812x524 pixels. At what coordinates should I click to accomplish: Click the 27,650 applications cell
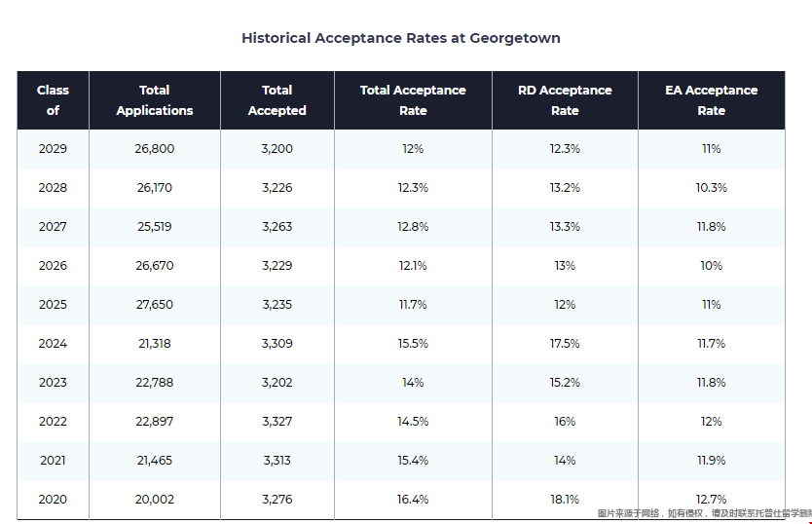tap(155, 305)
